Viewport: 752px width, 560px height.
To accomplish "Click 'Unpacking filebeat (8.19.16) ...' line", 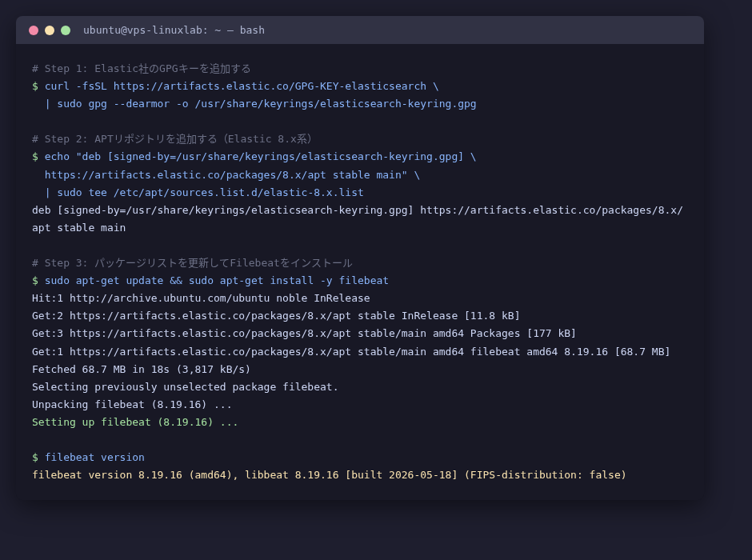I will click(132, 405).
